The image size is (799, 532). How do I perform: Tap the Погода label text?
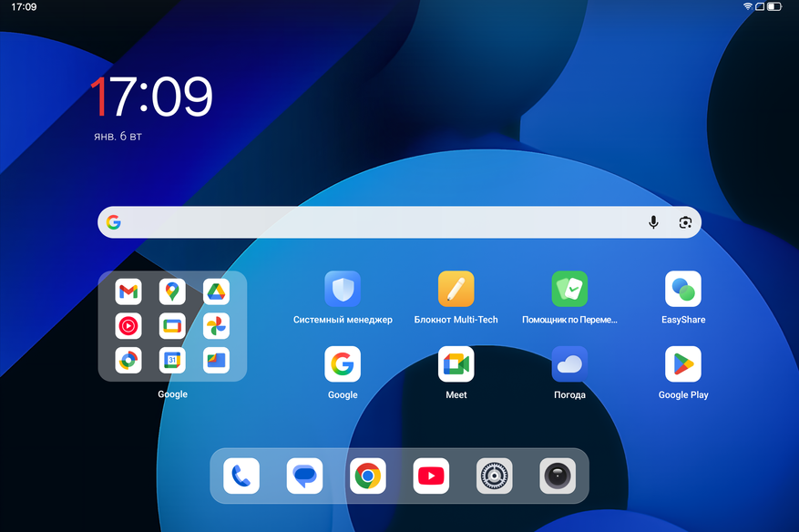[x=569, y=394]
